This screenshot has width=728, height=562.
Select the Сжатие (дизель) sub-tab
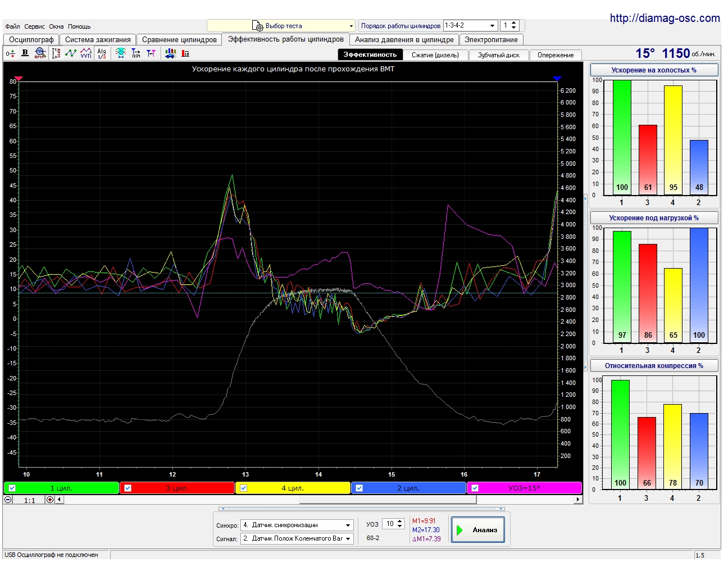(435, 55)
